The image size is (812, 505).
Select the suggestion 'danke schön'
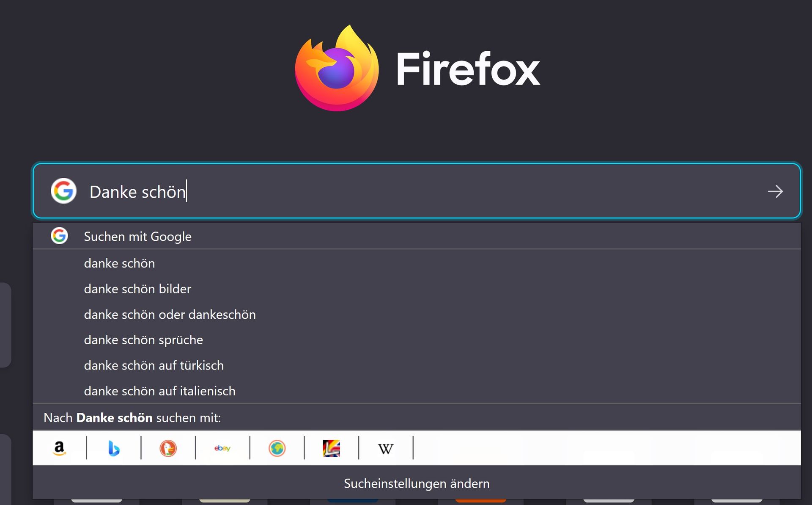119,263
